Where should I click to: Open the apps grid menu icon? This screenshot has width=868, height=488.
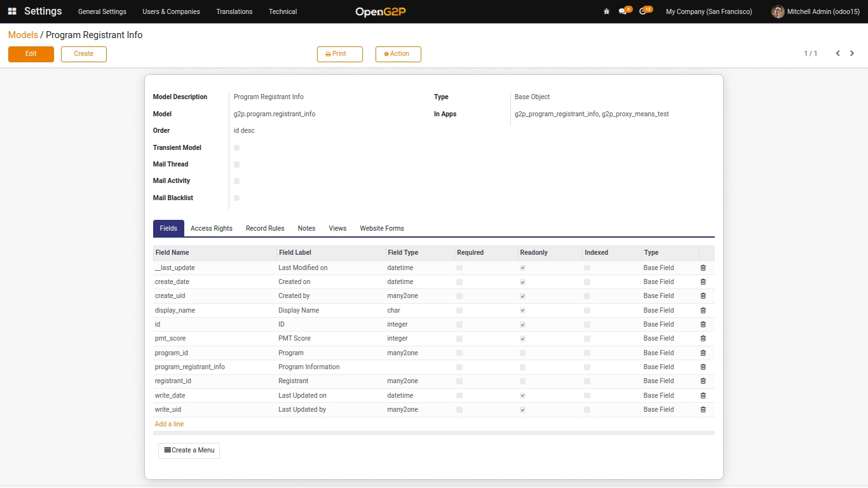coord(12,11)
